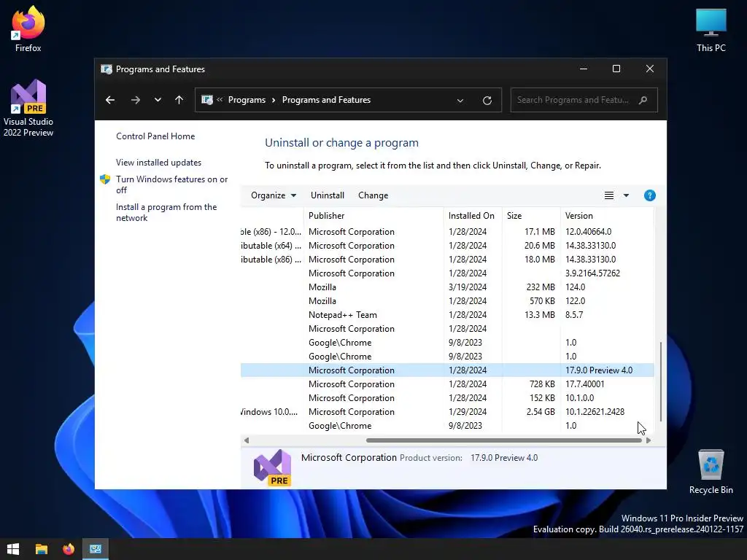Sort by Publisher column header
Viewport: 747px width, 560px height.
tap(373, 216)
